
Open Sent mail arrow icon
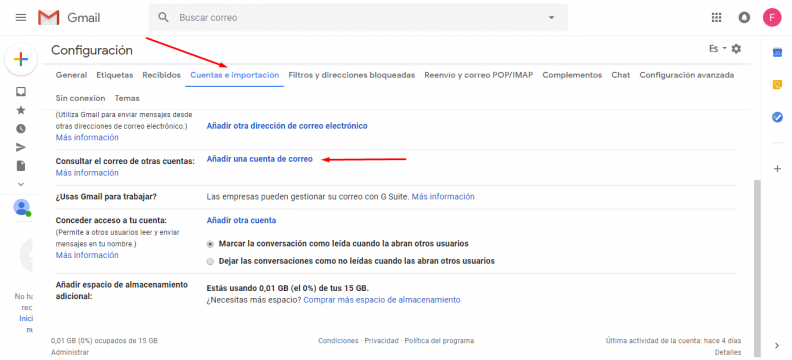pyautogui.click(x=21, y=147)
